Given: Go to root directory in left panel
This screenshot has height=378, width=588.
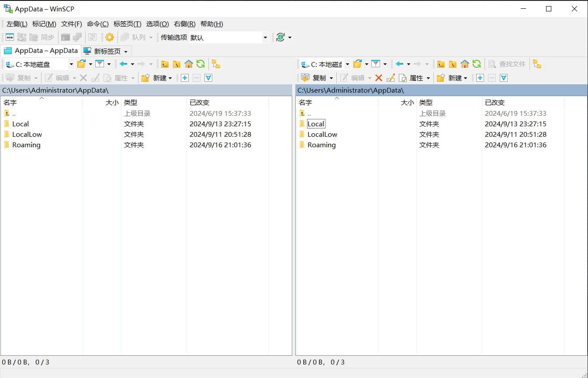Looking at the screenshot, I should point(176,64).
